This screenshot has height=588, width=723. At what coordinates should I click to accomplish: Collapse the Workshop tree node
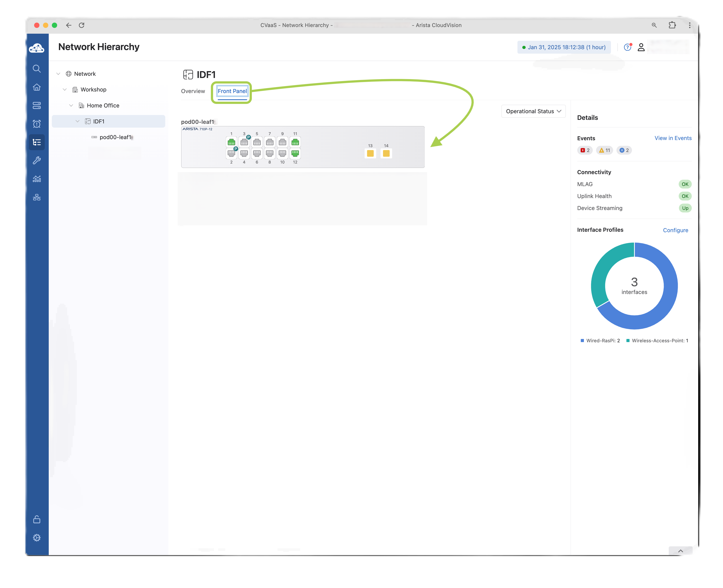point(65,90)
